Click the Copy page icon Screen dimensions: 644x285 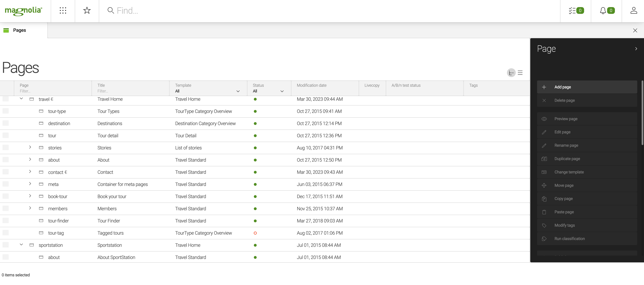(x=544, y=198)
